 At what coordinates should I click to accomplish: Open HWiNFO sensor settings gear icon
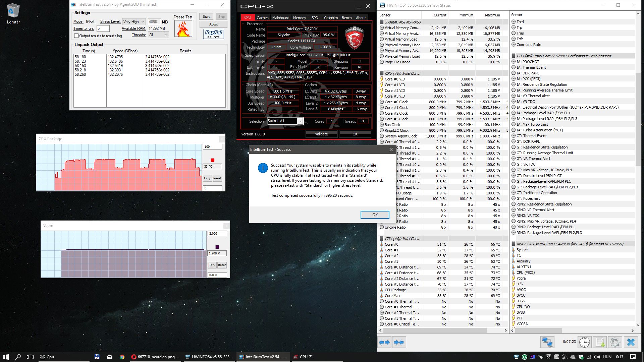(615, 342)
